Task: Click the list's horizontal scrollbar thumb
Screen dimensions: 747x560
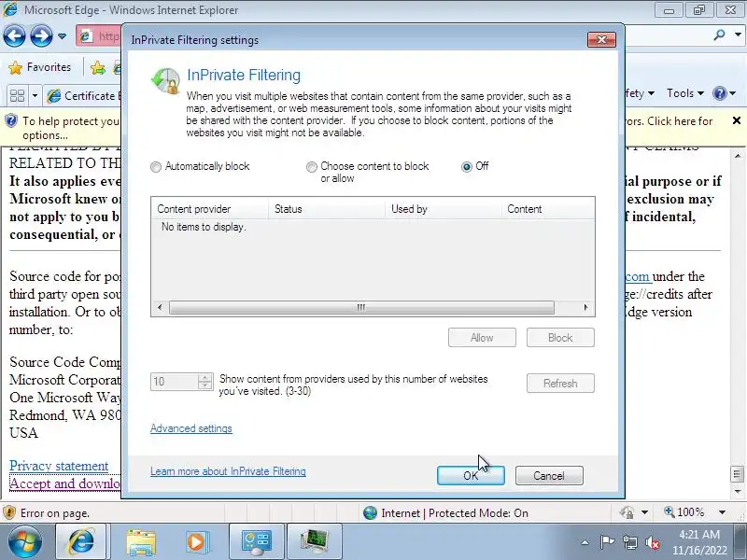Action: pyautogui.click(x=361, y=307)
